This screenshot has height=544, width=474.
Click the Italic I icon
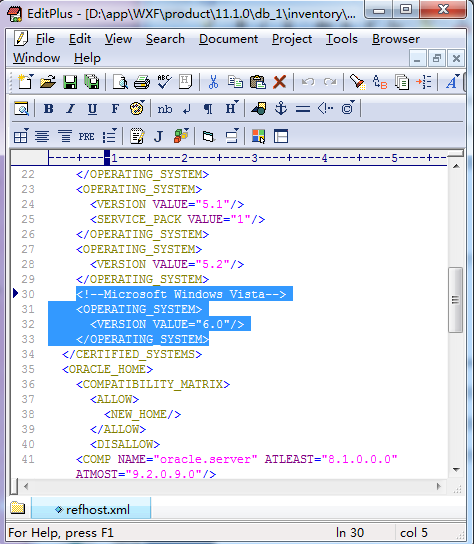click(70, 109)
